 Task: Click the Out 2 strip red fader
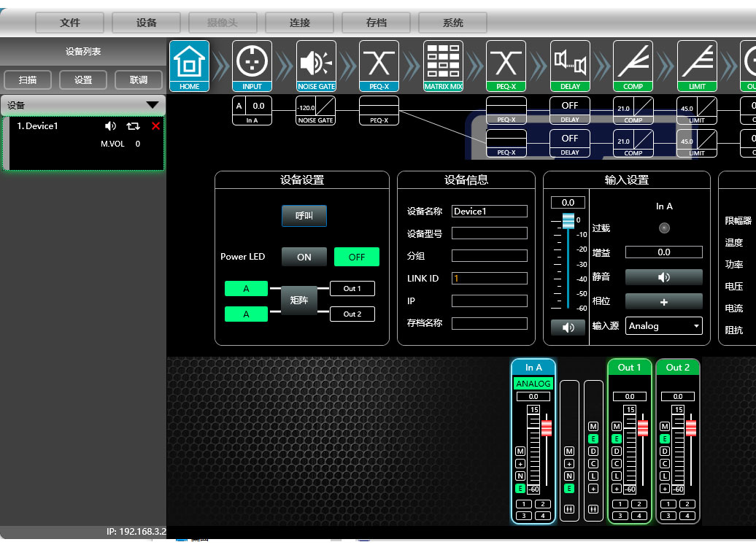coord(691,428)
